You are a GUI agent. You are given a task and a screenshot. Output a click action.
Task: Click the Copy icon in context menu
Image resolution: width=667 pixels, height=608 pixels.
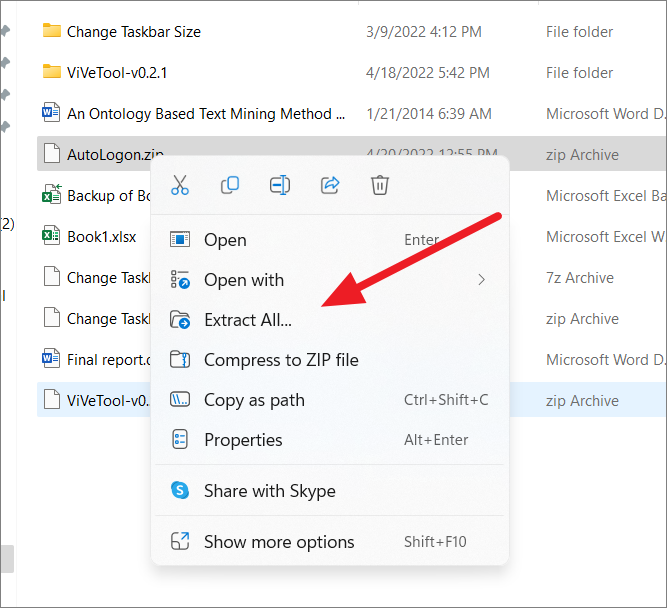(x=230, y=185)
